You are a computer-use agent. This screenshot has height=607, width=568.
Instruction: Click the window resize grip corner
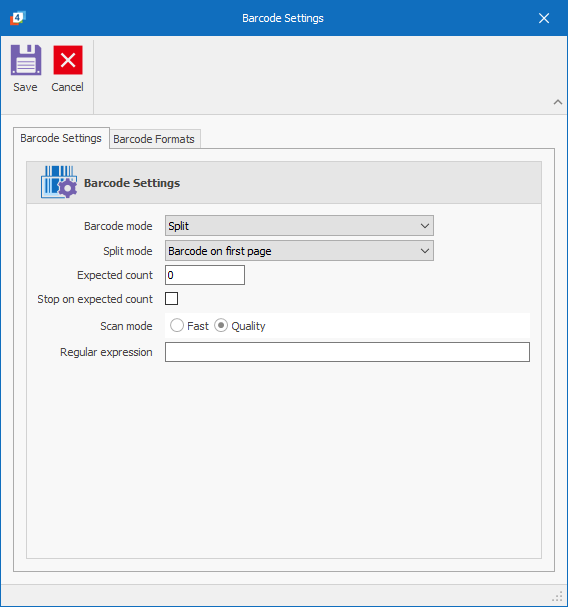558,597
